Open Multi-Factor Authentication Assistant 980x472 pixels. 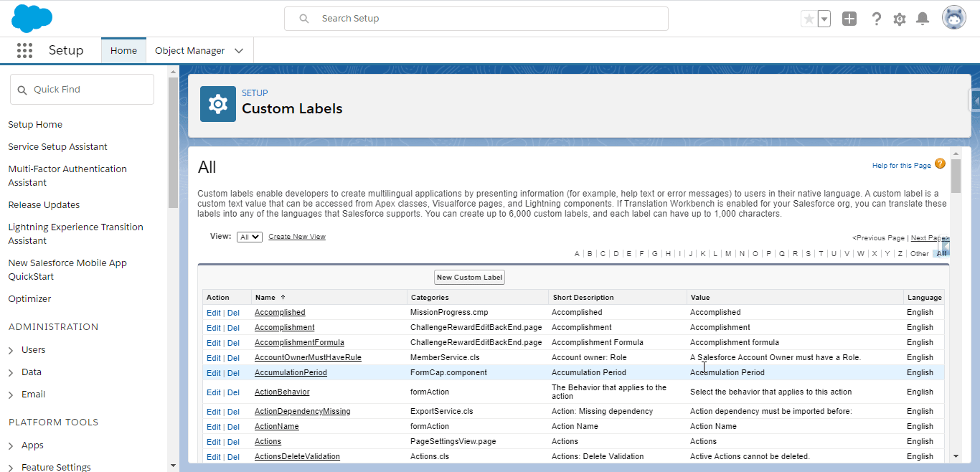coord(67,176)
